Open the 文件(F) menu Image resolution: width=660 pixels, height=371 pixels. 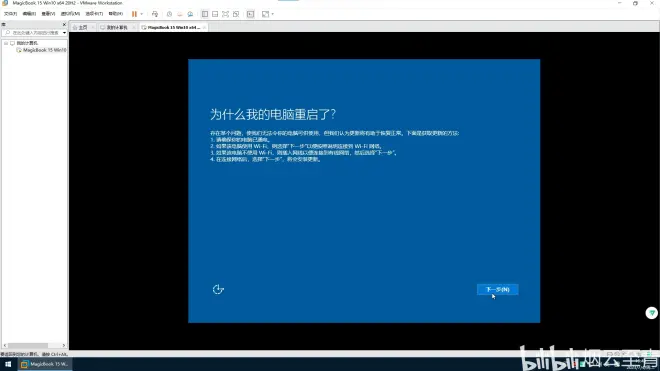(10, 14)
